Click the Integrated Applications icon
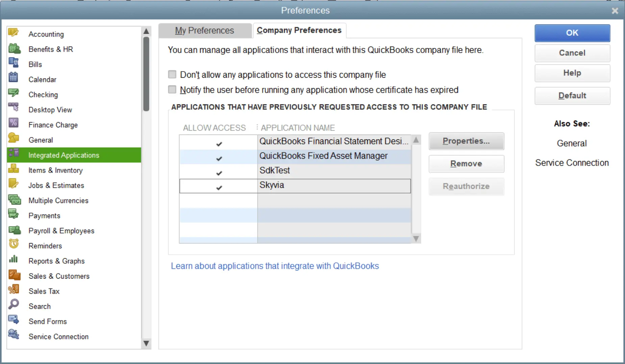The width and height of the screenshot is (625, 364). 14,153
